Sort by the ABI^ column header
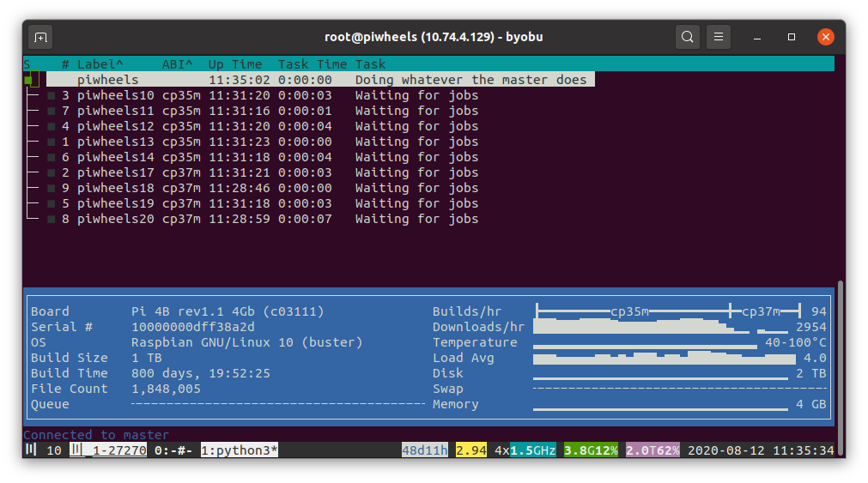868x483 pixels. coord(177,64)
